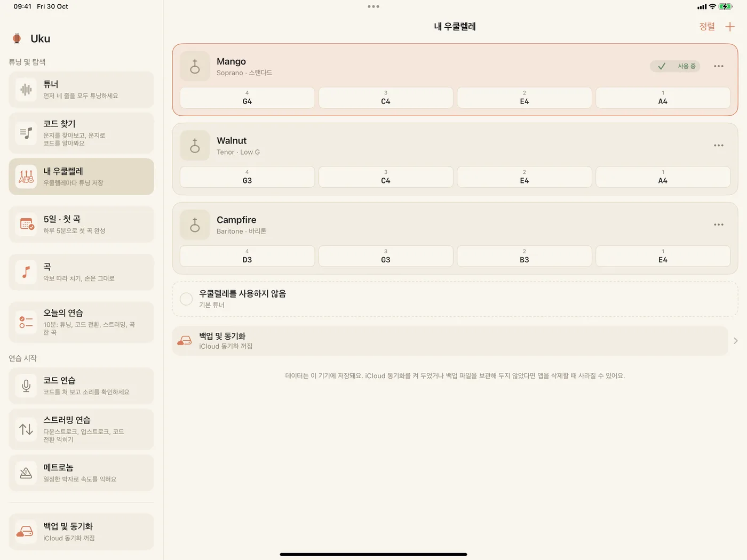The height and width of the screenshot is (560, 747).
Task: Click the checklist icon for 오늘의 연습
Action: click(26, 322)
